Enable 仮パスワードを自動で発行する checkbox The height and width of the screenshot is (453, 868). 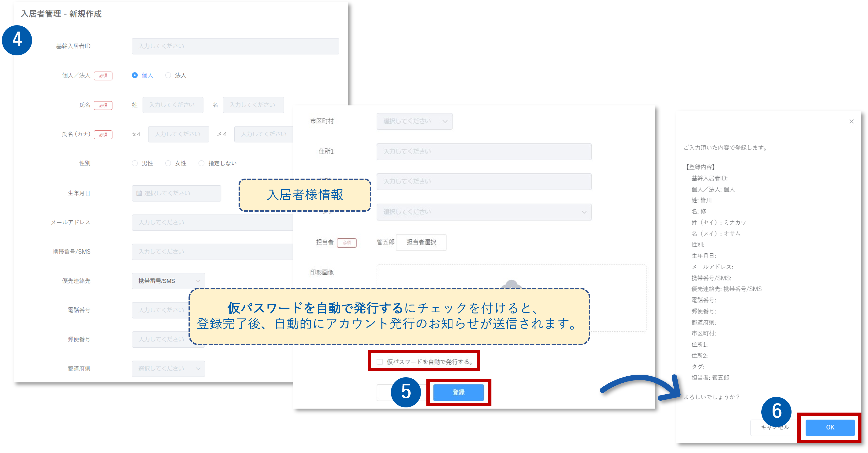coord(380,361)
